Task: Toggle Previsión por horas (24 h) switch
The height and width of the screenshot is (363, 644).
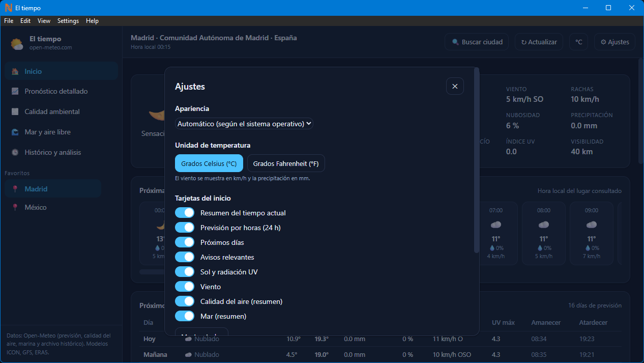Action: (185, 227)
